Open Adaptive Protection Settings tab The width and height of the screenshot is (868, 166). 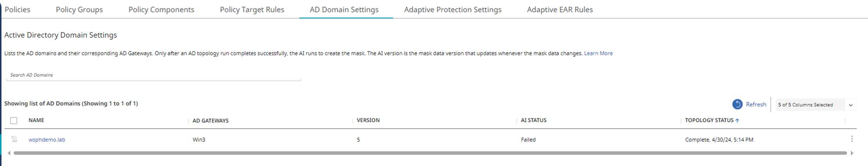click(x=453, y=9)
